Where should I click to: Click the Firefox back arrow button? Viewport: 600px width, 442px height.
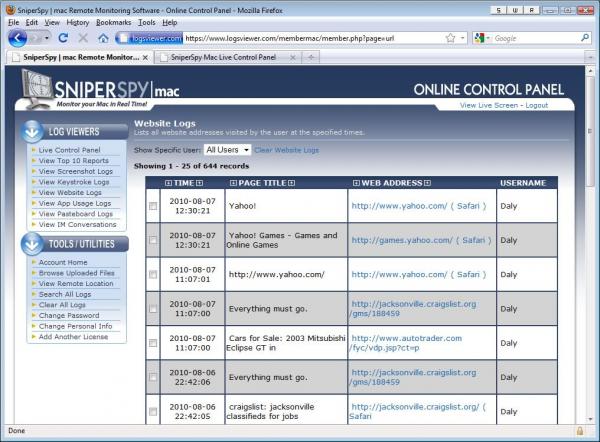pyautogui.click(x=18, y=38)
